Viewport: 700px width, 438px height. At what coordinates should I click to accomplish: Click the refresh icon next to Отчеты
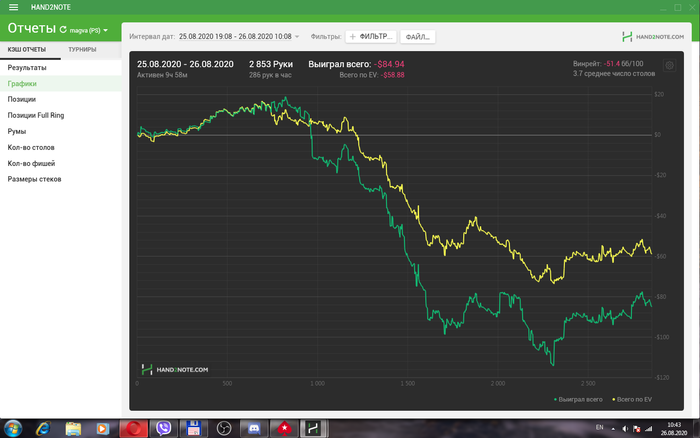(63, 29)
